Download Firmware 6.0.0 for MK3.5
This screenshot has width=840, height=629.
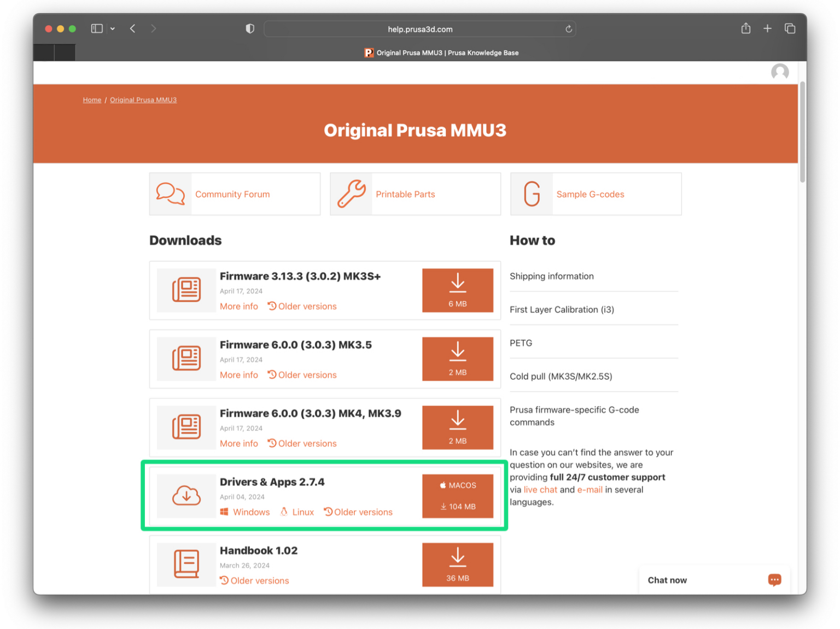458,359
